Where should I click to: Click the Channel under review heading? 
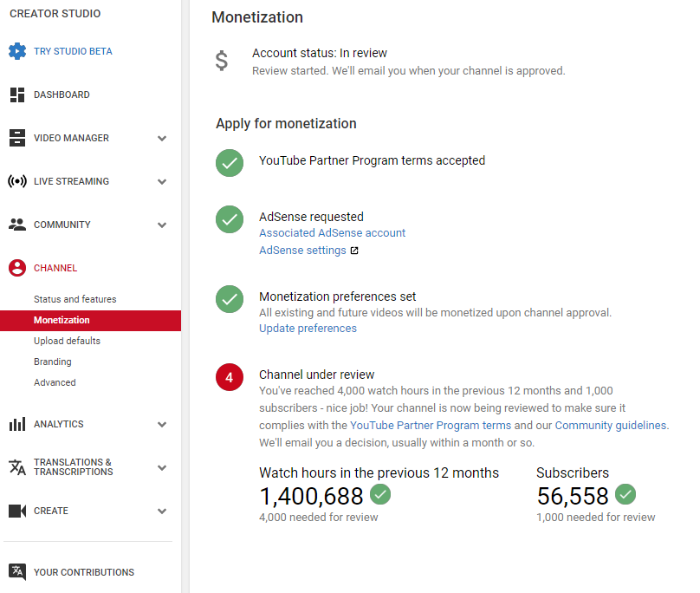316,375
